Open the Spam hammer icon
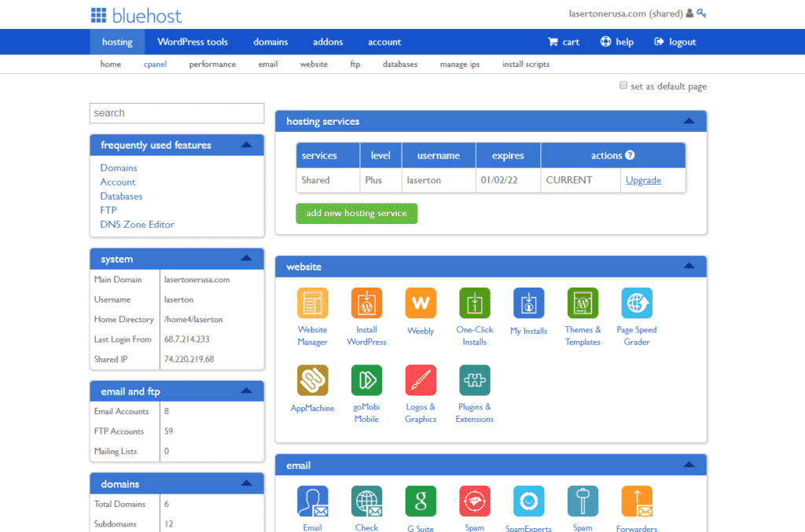This screenshot has width=805, height=532. [583, 501]
